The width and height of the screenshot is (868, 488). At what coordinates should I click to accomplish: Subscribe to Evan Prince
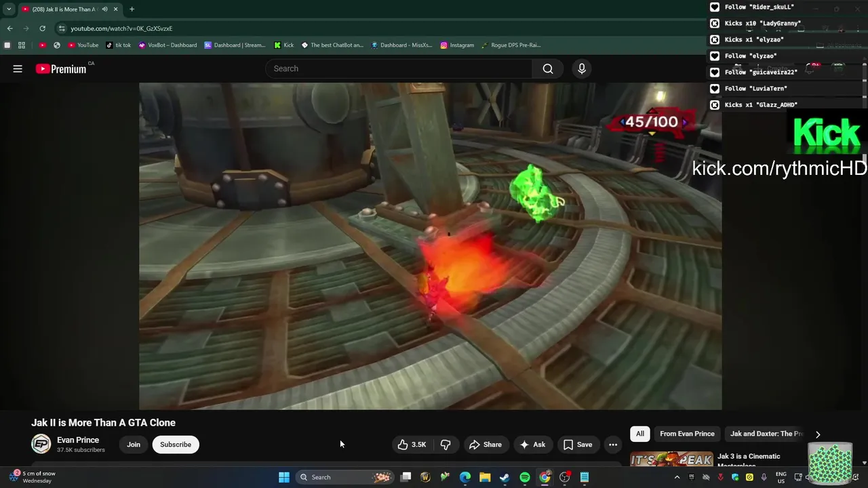pos(176,445)
